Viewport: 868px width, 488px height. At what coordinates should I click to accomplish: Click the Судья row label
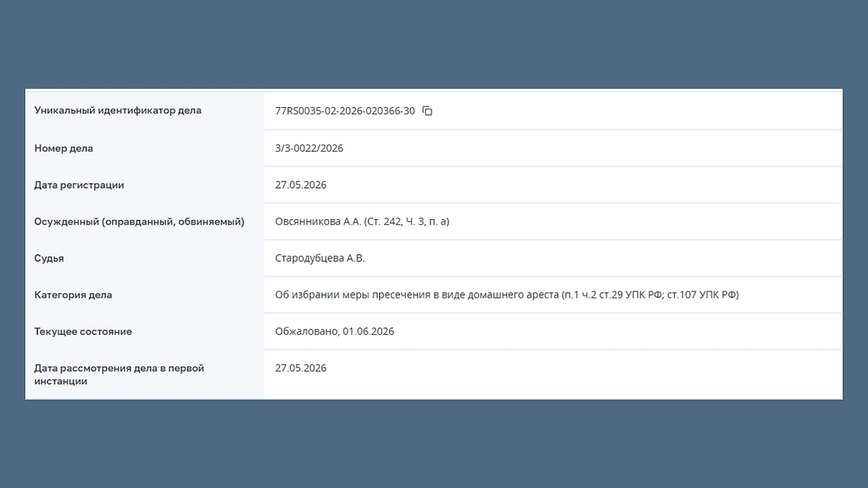pos(49,258)
